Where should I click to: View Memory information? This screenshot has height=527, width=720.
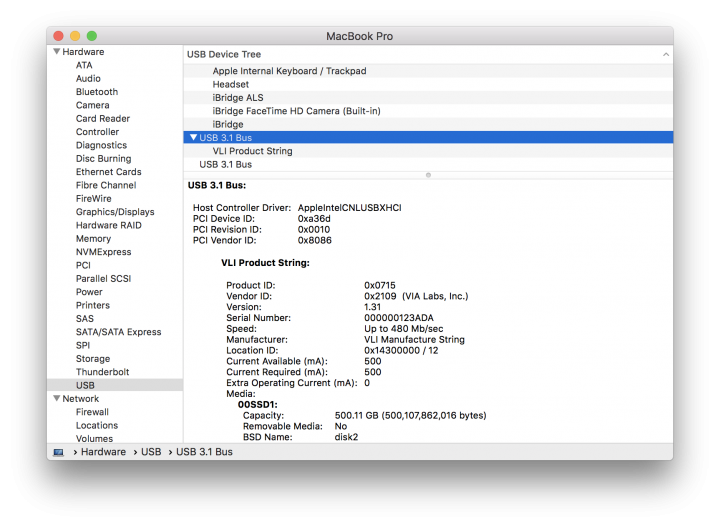pos(93,238)
